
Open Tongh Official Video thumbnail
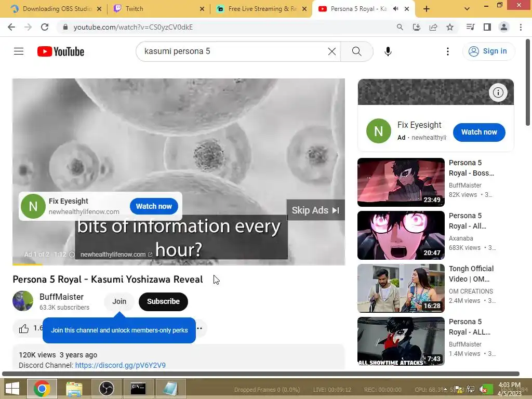pyautogui.click(x=401, y=288)
